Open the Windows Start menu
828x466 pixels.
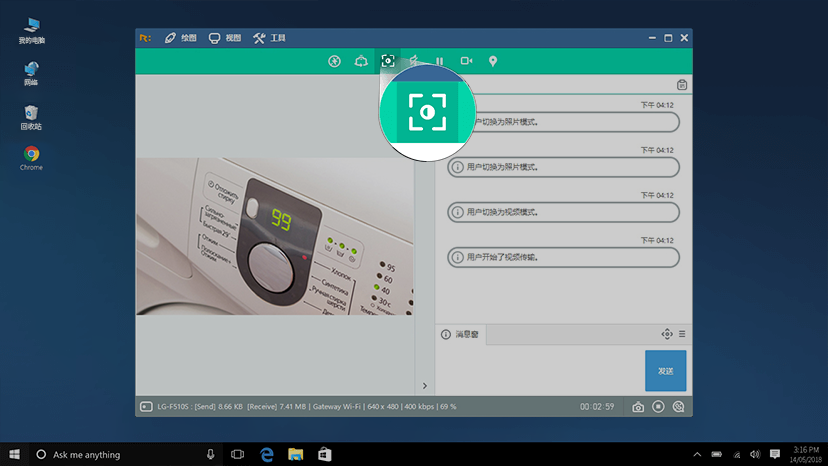click(14, 454)
